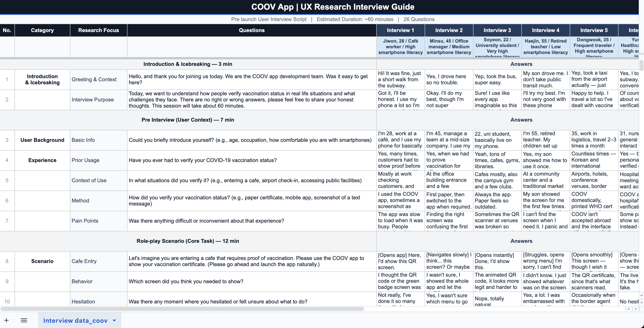The image size is (644, 328).
Task: Click the scroll-down arrow at bottom right
Action: [642, 302]
